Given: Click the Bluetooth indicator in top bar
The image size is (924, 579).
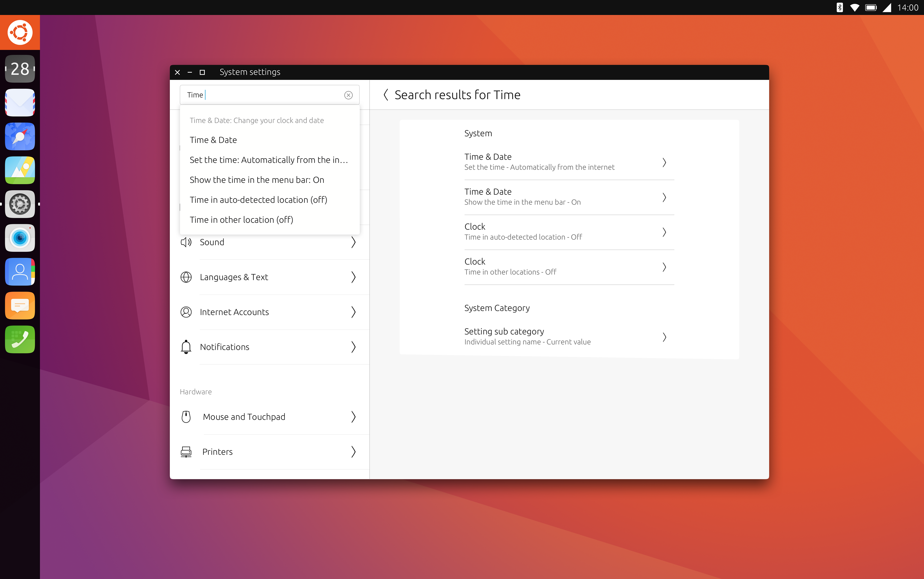Looking at the screenshot, I should click(839, 8).
